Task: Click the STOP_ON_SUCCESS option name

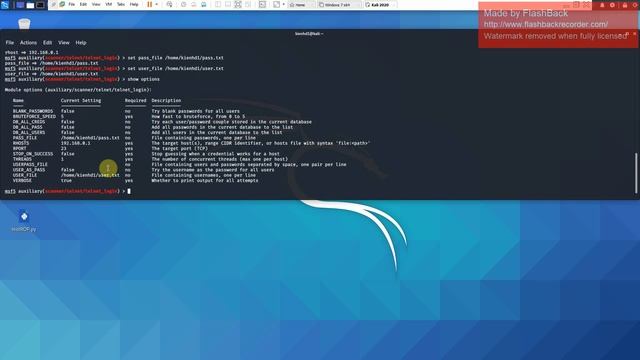Action: (33, 153)
